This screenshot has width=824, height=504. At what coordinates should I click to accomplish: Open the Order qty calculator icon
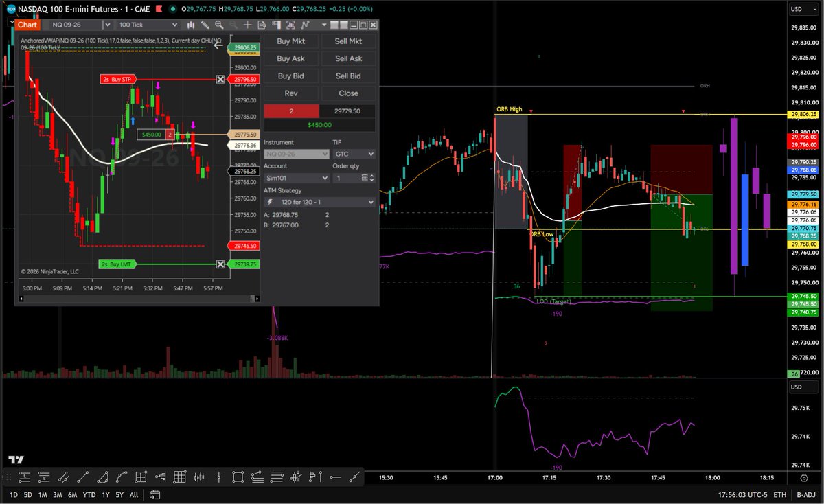pos(364,178)
